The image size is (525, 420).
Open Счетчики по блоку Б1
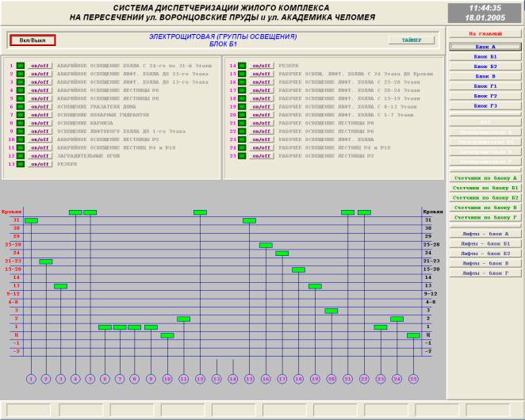(x=485, y=188)
